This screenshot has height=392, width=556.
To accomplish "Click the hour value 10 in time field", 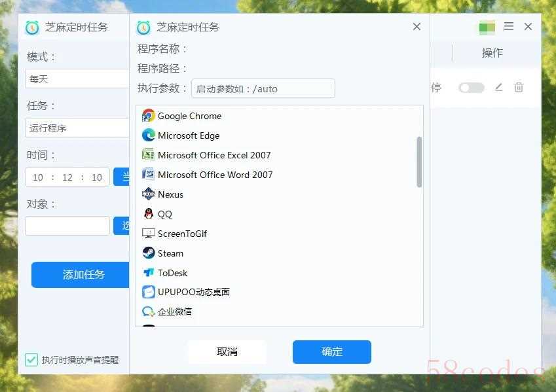I will coord(37,177).
